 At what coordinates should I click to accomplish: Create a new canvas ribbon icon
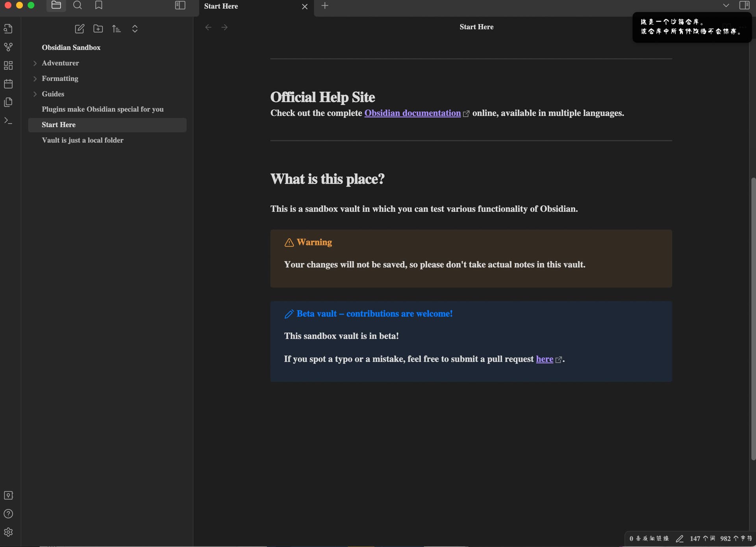click(8, 65)
